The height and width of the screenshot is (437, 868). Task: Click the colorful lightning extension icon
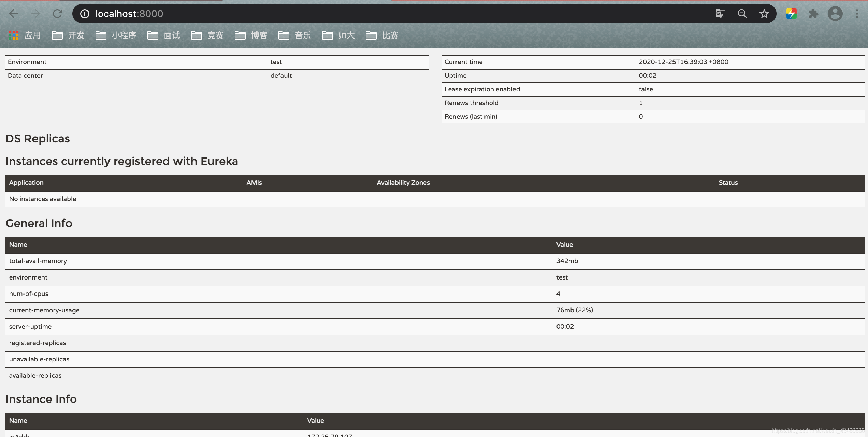click(791, 14)
